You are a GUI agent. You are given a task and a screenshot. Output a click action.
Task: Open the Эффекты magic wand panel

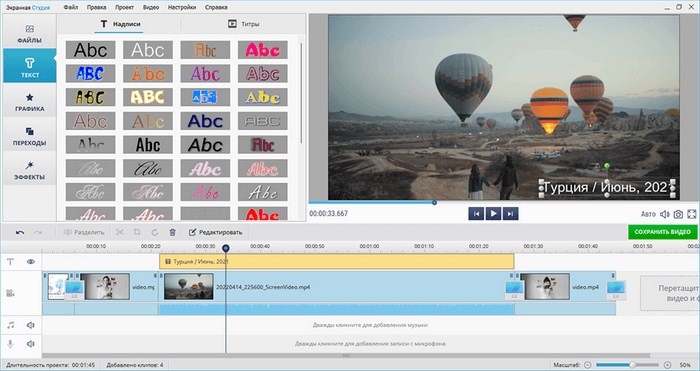point(29,170)
